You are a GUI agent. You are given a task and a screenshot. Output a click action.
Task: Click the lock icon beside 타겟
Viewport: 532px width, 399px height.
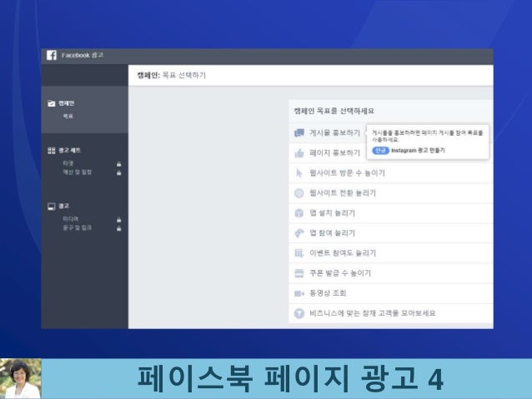tap(118, 164)
